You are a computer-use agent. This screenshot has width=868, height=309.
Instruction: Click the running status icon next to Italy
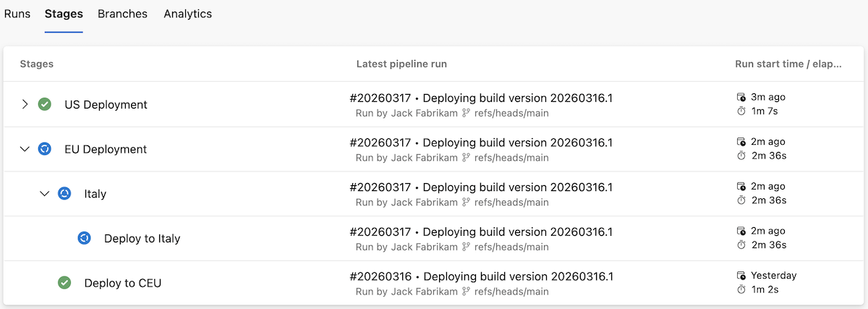coord(64,194)
